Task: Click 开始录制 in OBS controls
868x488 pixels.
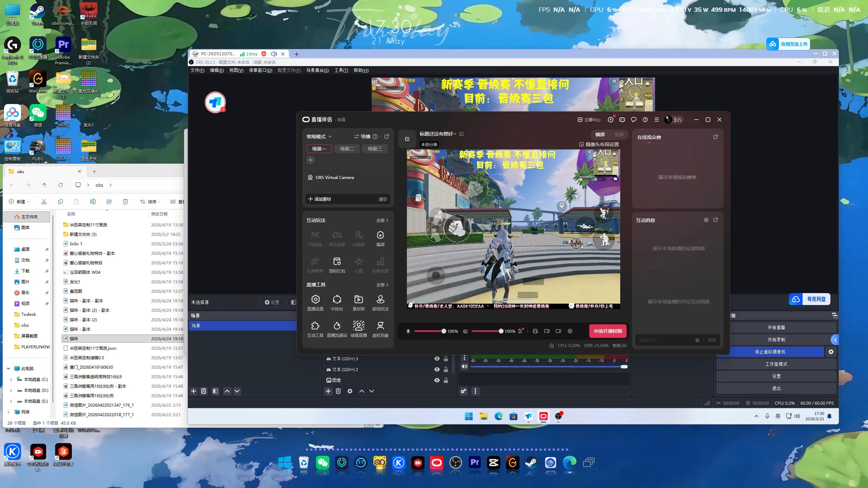Action: pos(776,340)
